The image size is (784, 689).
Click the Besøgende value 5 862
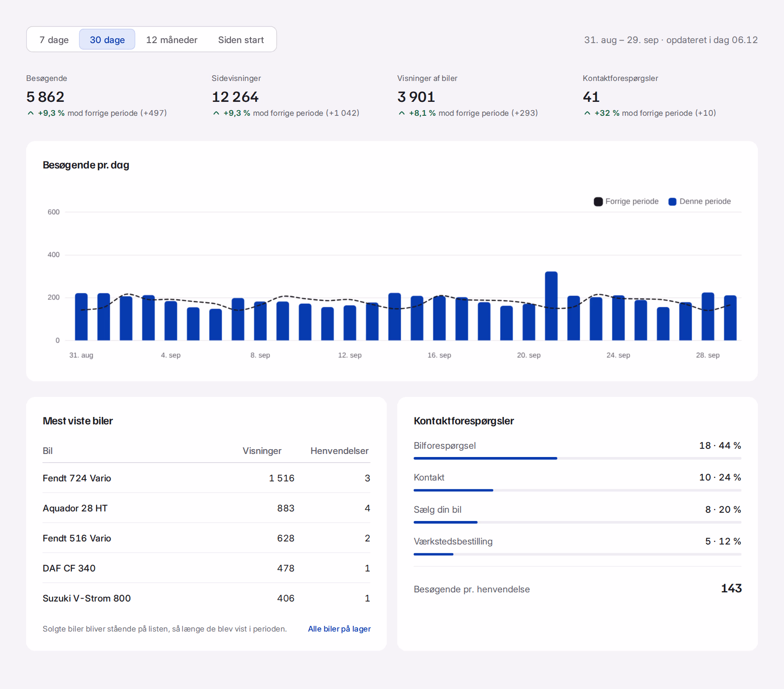45,97
